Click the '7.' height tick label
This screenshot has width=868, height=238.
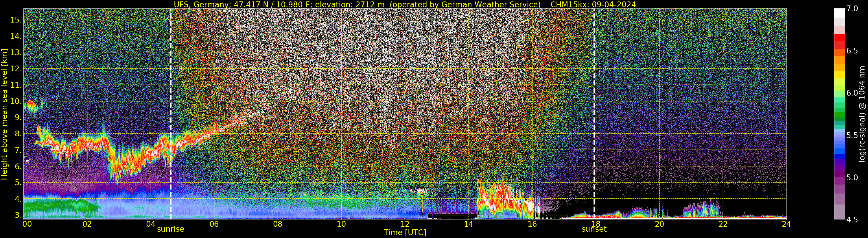coord(18,150)
